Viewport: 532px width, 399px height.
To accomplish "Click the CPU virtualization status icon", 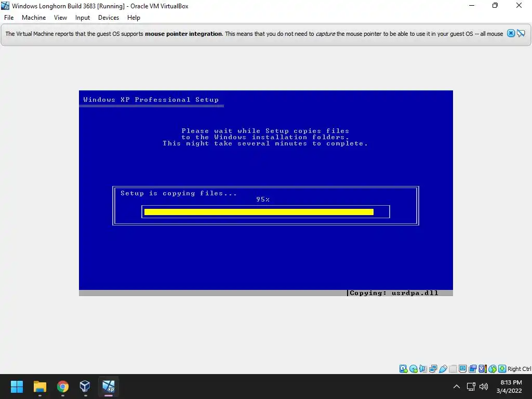I will (x=483, y=369).
